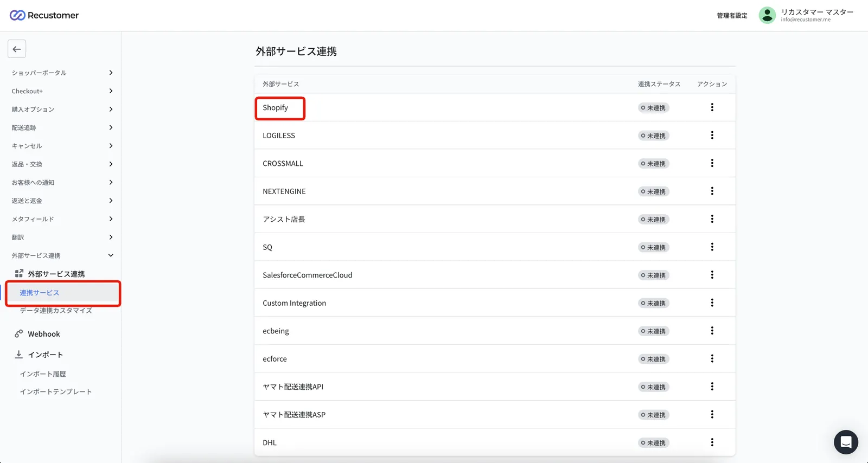Image resolution: width=868 pixels, height=463 pixels.
Task: Open the Shopify service entry
Action: click(x=275, y=107)
